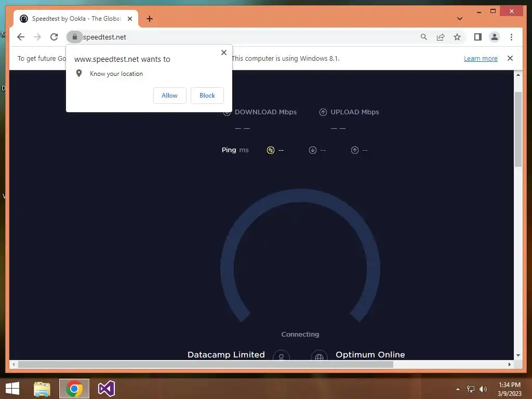Maximize the Chrome window

493,11
